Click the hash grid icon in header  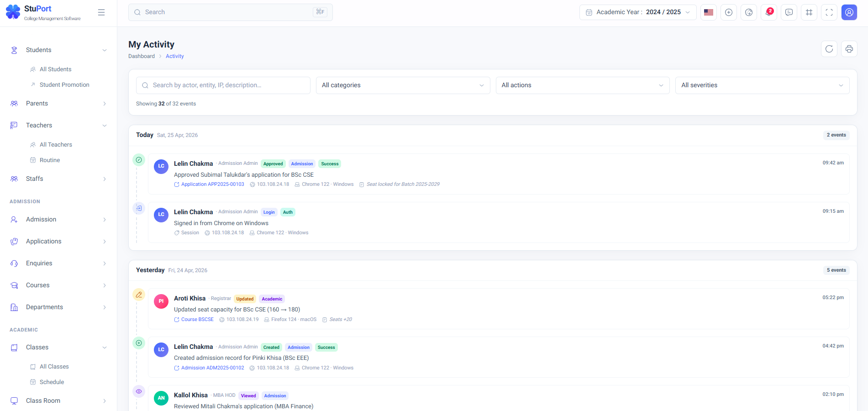point(809,12)
